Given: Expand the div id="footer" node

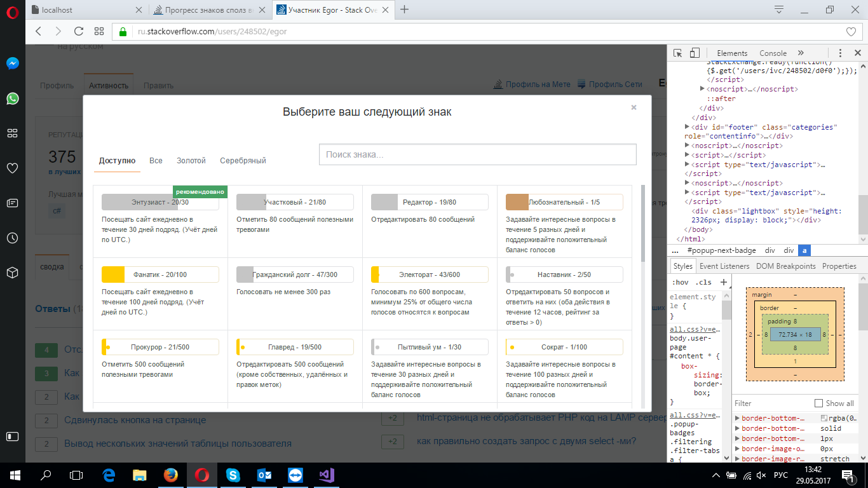Looking at the screenshot, I should pos(688,127).
